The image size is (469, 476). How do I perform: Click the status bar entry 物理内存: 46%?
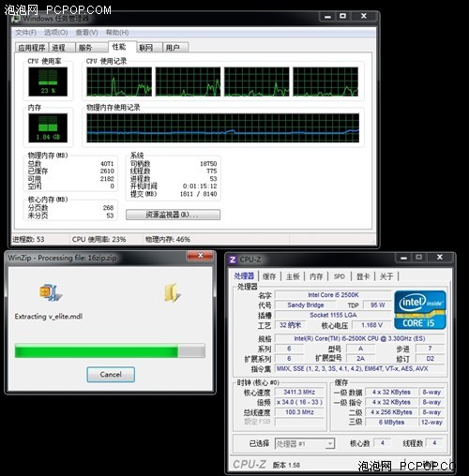click(x=168, y=240)
